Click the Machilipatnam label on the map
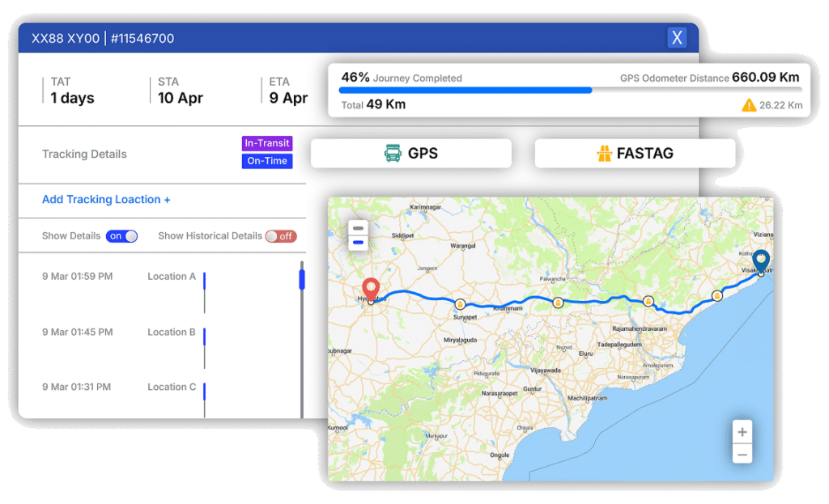This screenshot has width=829, height=504. [x=588, y=398]
